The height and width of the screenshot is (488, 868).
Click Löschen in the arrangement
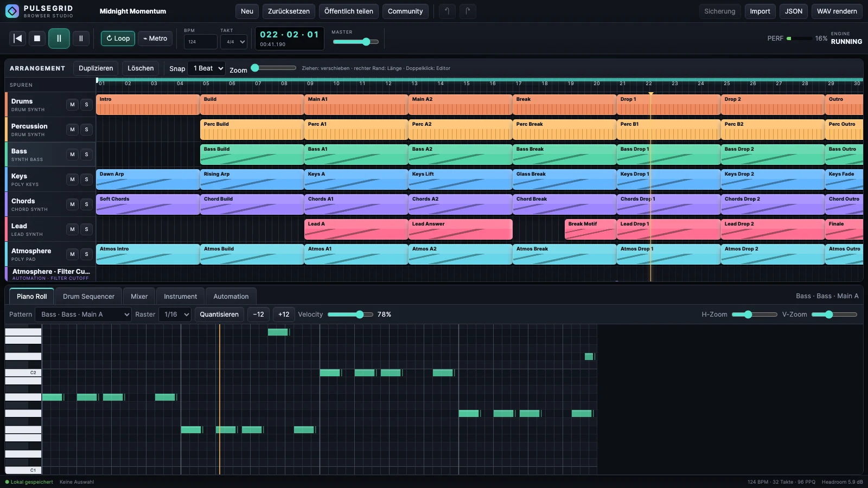pyautogui.click(x=141, y=68)
